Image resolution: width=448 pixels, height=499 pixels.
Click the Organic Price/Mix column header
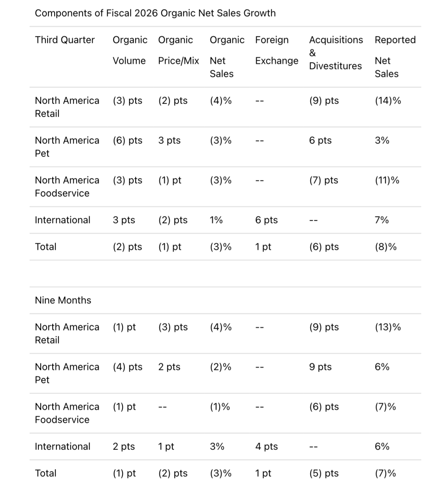pyautogui.click(x=179, y=50)
